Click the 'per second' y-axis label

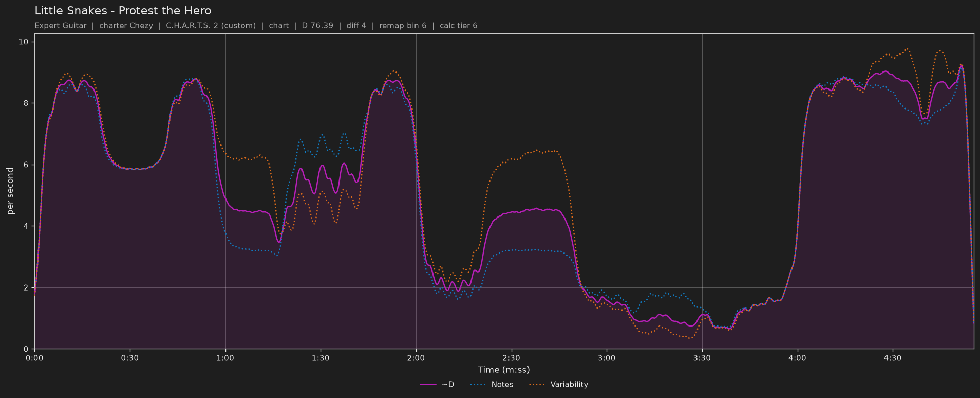(x=10, y=191)
